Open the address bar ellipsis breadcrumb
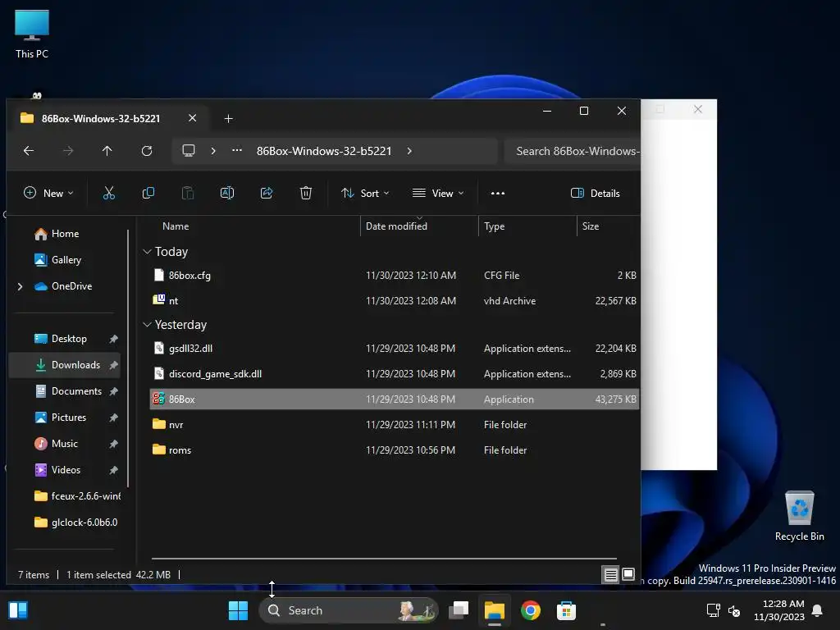 coord(237,151)
